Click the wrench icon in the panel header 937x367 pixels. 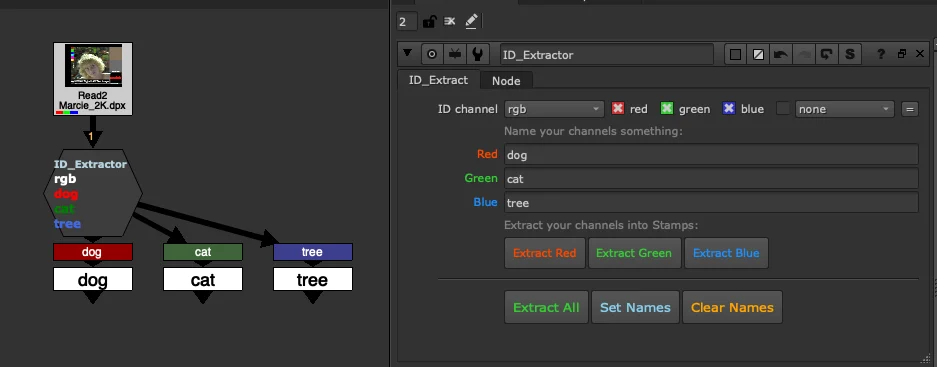click(x=477, y=54)
